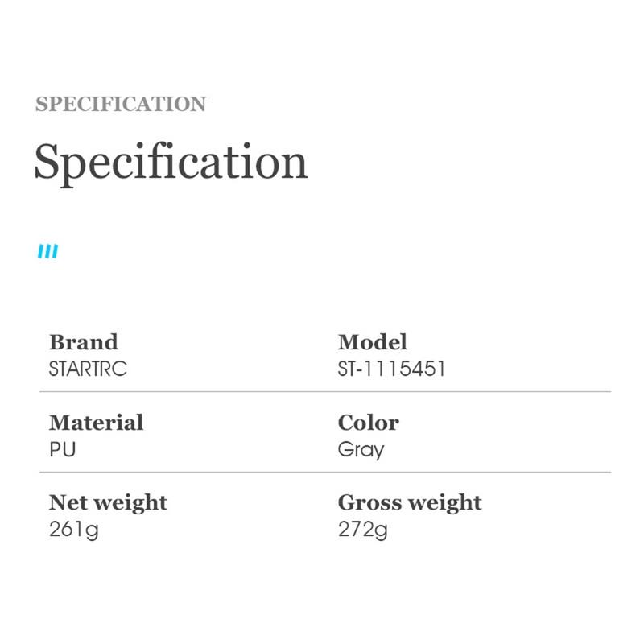
Task: Click the ST-1115451 model number
Action: click(392, 369)
